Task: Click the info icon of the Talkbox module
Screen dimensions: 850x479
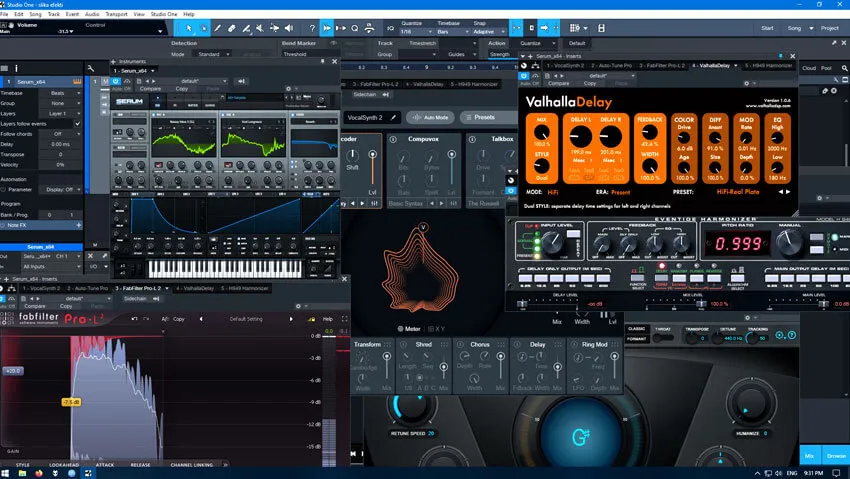Action: [472, 139]
